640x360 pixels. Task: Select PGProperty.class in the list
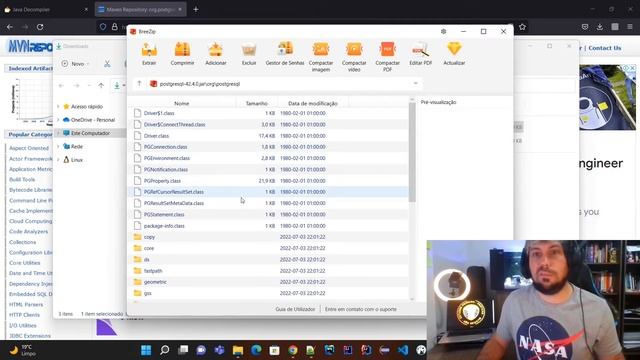point(269,181)
